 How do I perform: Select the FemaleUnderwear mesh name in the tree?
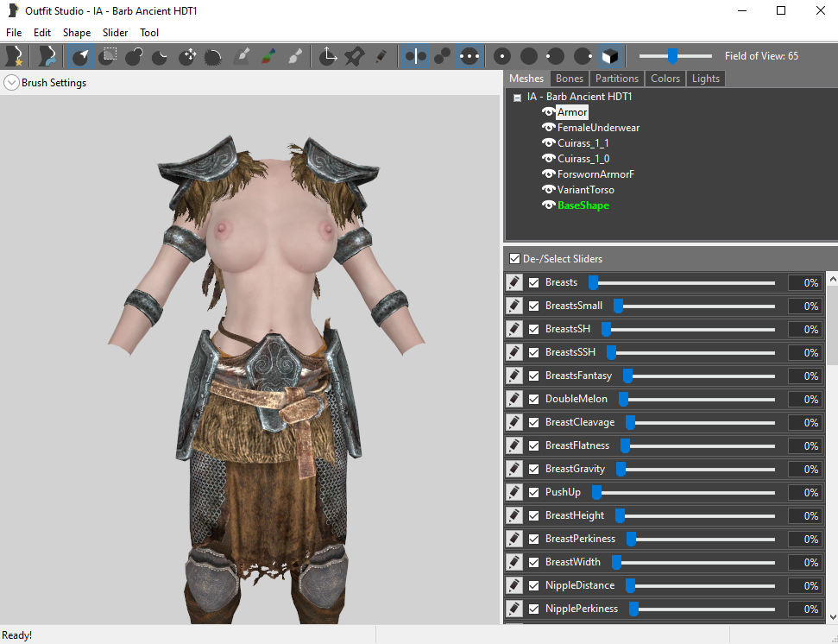[598, 128]
